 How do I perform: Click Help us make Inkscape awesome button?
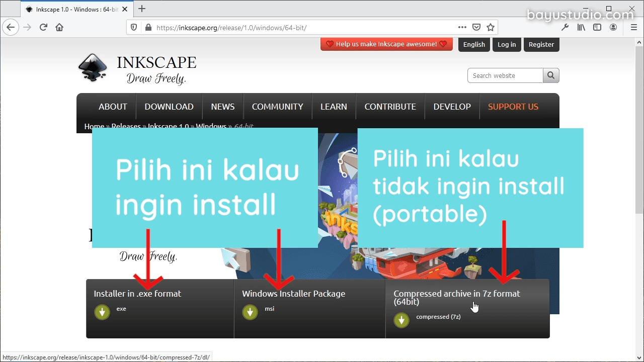pyautogui.click(x=386, y=44)
